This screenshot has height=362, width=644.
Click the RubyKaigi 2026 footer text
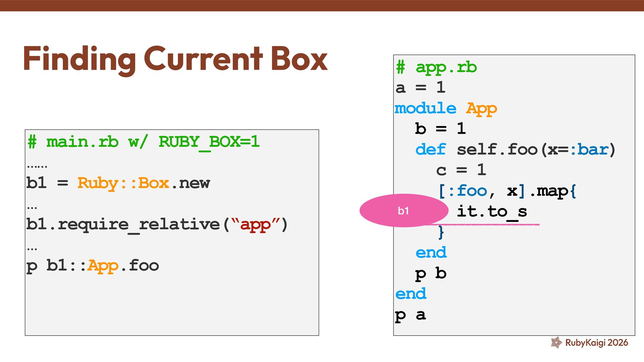coord(596,343)
